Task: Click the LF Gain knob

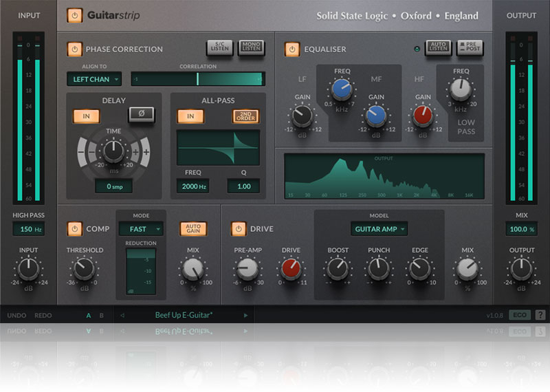Action: [302, 116]
